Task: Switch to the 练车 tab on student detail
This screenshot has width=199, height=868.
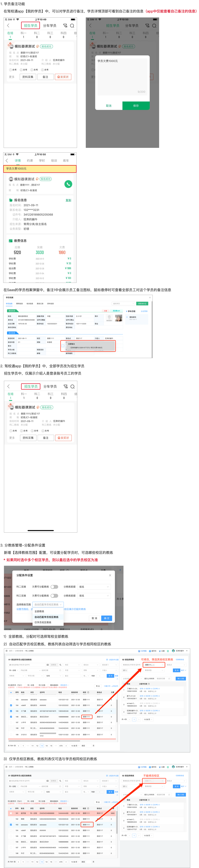Action: point(66,160)
